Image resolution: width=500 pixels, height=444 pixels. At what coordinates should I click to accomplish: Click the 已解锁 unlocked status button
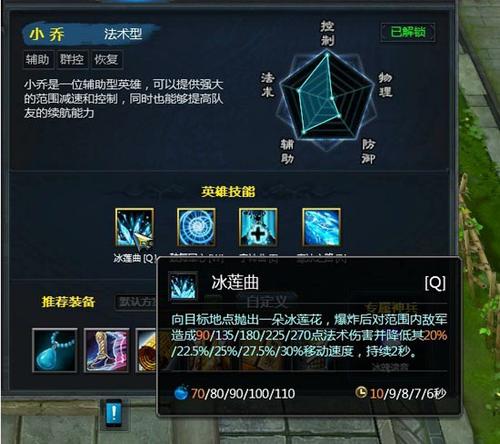408,32
